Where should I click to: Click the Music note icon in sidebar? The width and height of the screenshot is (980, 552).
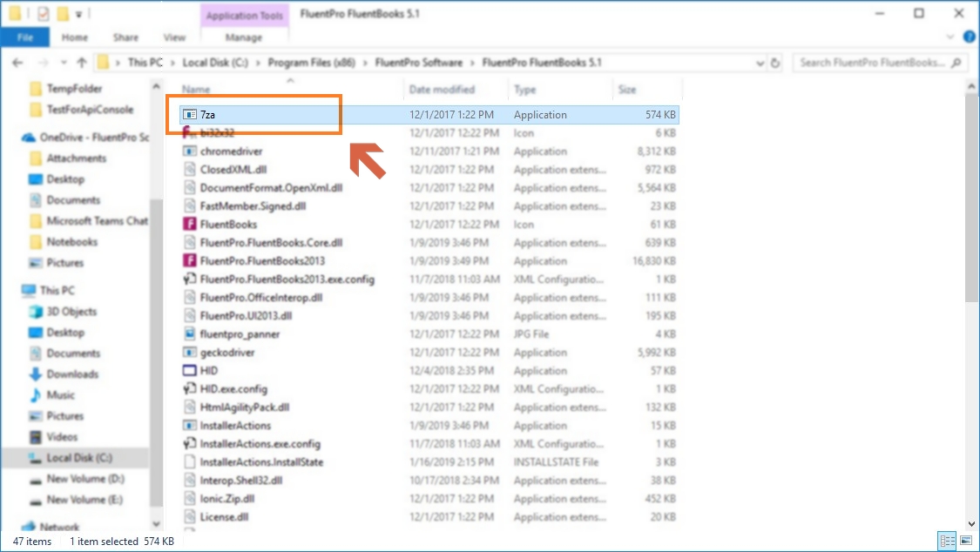[36, 394]
